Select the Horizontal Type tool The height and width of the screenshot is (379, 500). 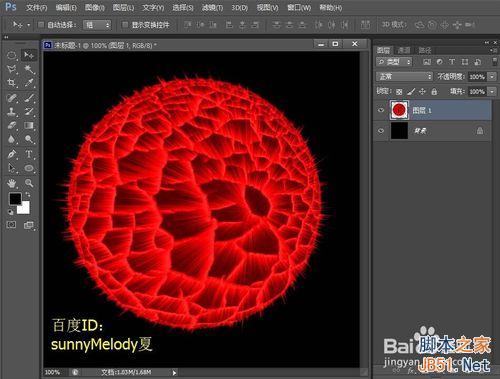[29, 154]
